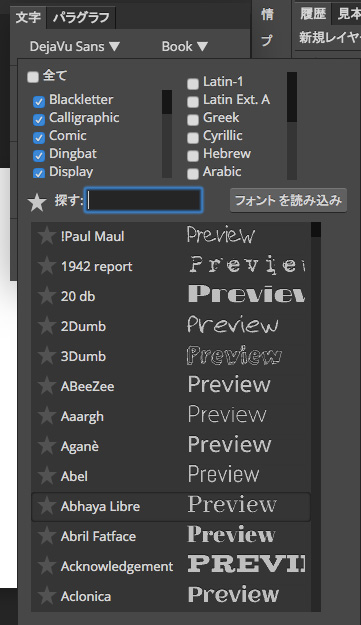This screenshot has width=361, height=625.
Task: Switch to the 履歴 tab
Action: [x=313, y=14]
